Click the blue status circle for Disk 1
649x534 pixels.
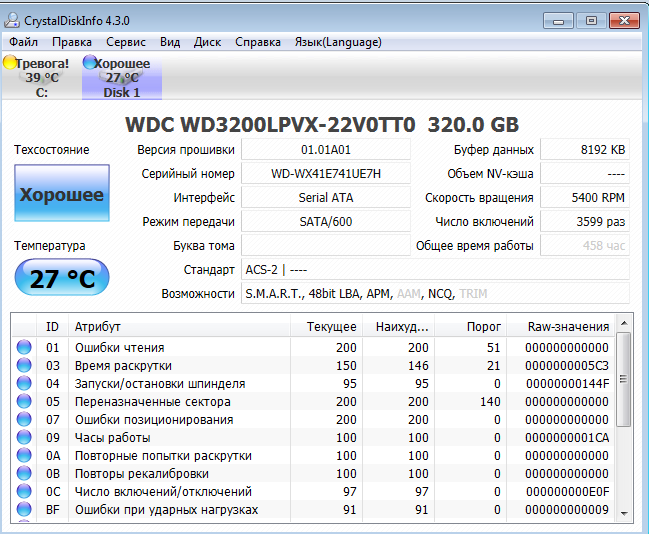(x=89, y=63)
